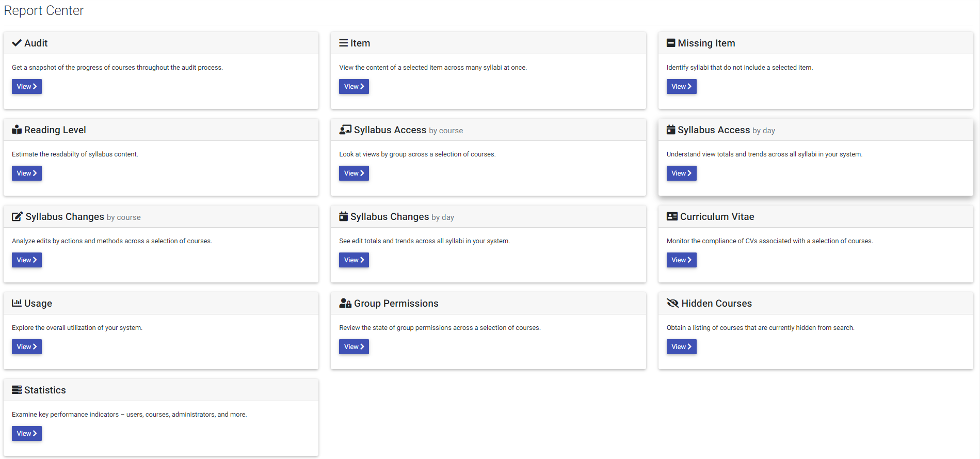Viewport: 980px width, 459px height.
Task: View Syllabus Access by course report
Action: 354,173
